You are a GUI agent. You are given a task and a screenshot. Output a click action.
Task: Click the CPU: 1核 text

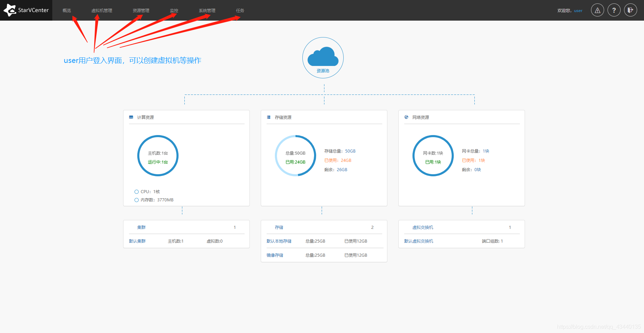150,192
